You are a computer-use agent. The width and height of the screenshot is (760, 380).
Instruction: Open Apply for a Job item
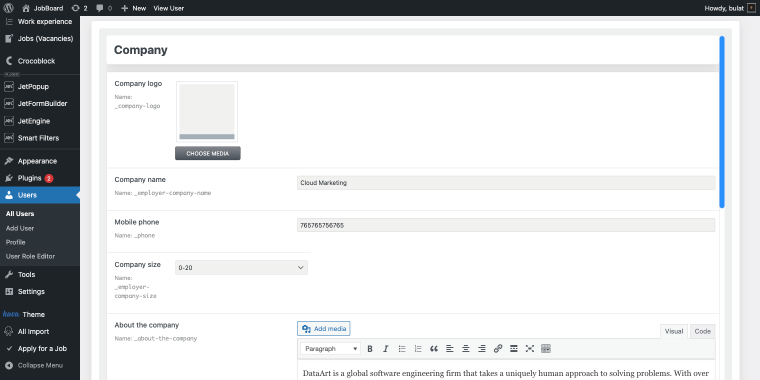(x=40, y=348)
